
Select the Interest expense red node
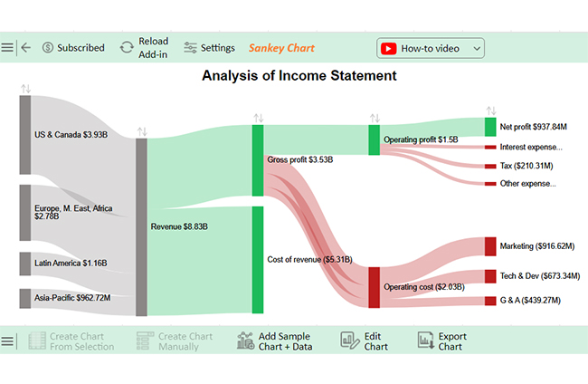pos(490,147)
